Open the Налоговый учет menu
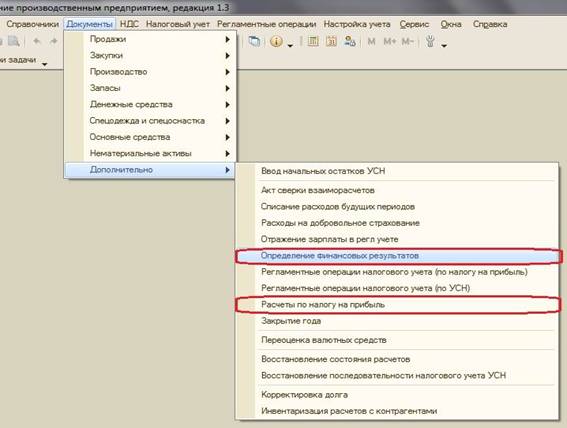 [x=178, y=24]
